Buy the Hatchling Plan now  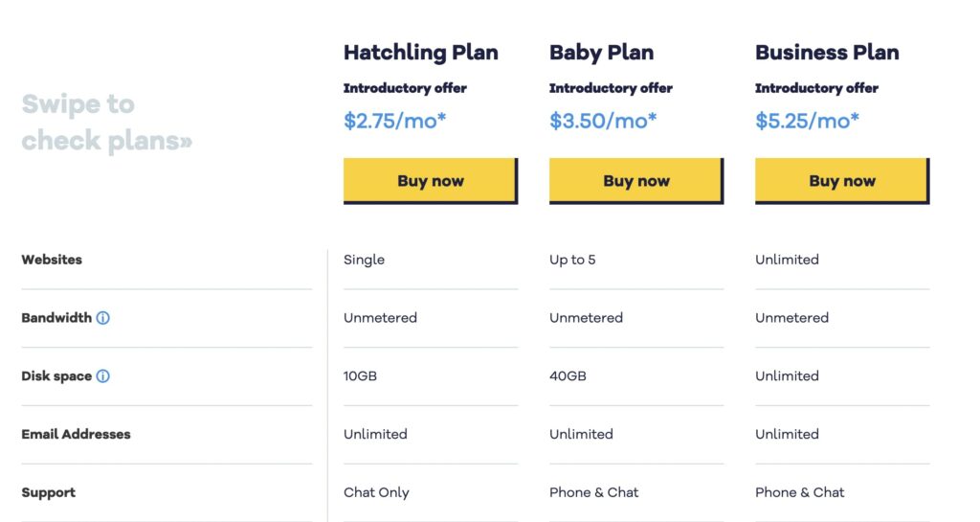[431, 181]
